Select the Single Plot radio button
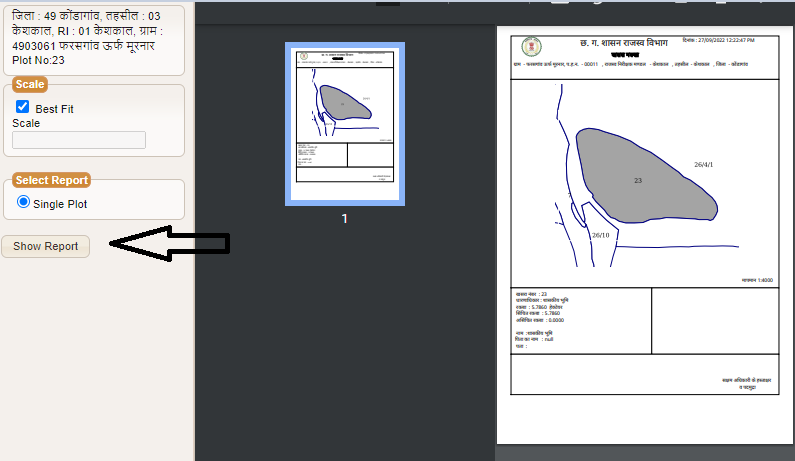795x461 pixels. click(24, 202)
